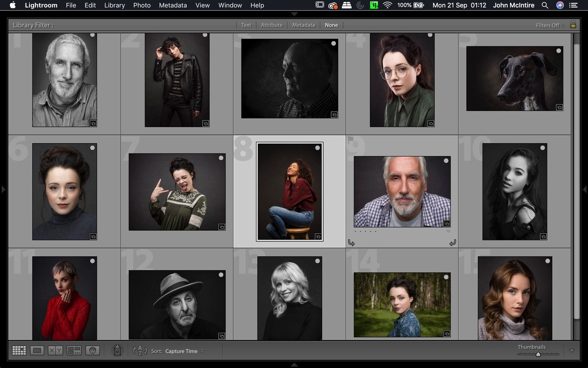The image size is (588, 368).
Task: Activate Survey view from the toolbar
Action: click(74, 350)
